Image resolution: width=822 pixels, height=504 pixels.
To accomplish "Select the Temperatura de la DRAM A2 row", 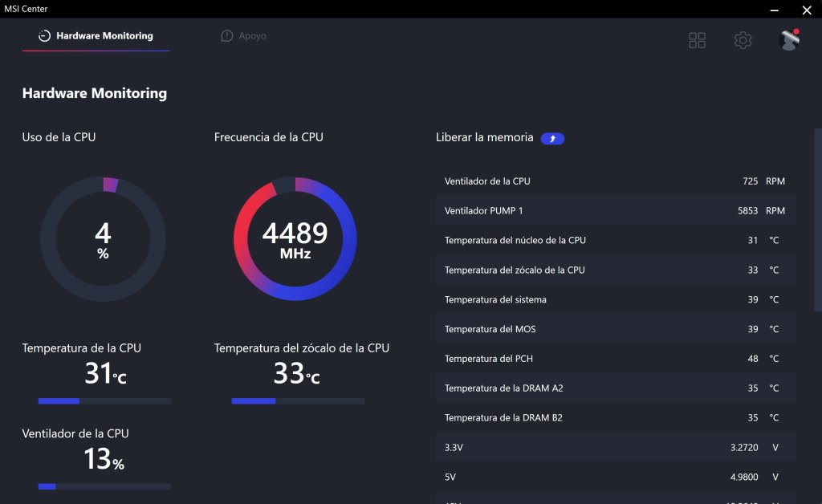I will [x=616, y=388].
